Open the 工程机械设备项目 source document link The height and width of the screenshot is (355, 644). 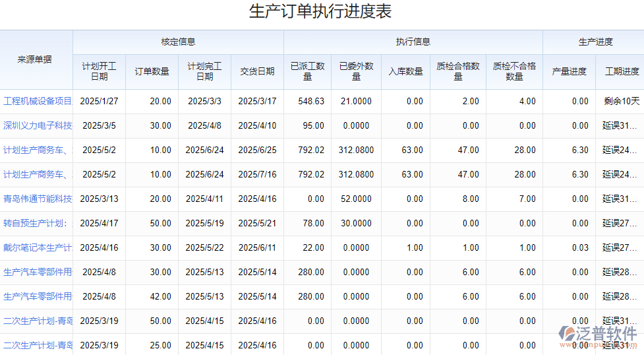tap(38, 101)
